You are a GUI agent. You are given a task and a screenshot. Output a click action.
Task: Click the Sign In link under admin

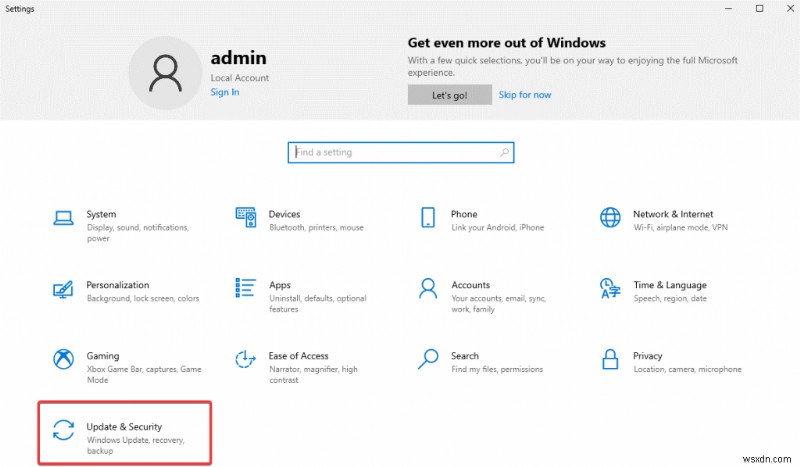click(x=225, y=92)
